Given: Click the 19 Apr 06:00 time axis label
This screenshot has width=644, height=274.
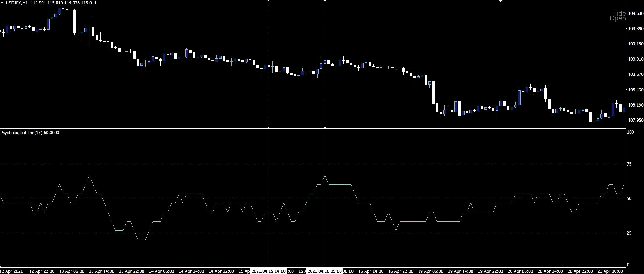Looking at the screenshot, I should 430,271.
